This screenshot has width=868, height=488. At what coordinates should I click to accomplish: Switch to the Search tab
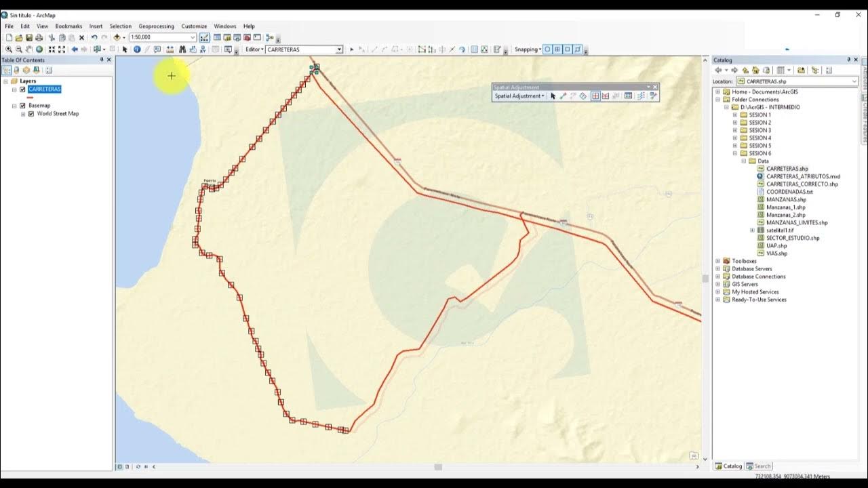[759, 466]
